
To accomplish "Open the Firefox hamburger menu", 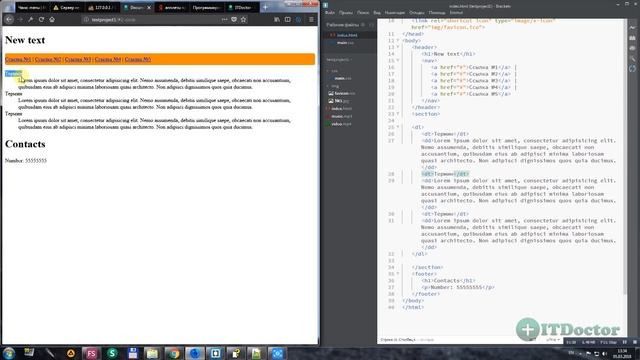I will pos(311,19).
